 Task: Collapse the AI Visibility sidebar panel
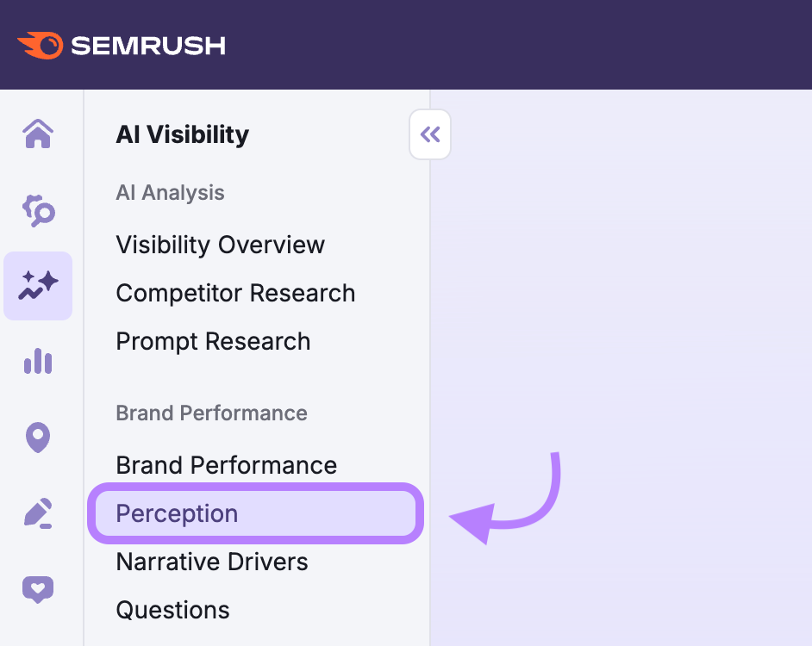[430, 134]
